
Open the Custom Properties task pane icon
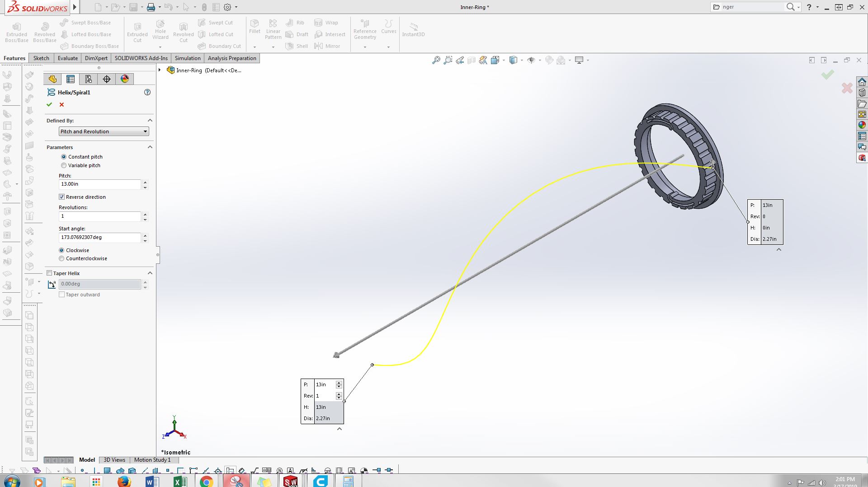[x=862, y=136]
